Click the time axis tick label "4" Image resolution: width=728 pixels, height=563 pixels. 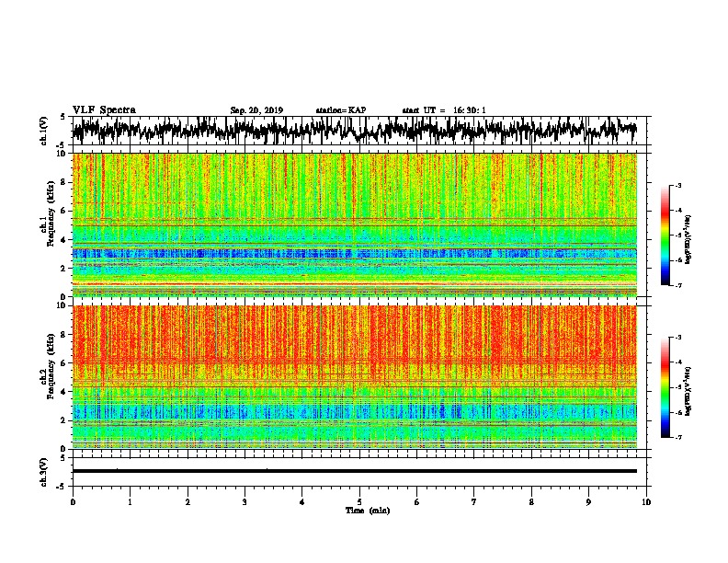click(302, 502)
